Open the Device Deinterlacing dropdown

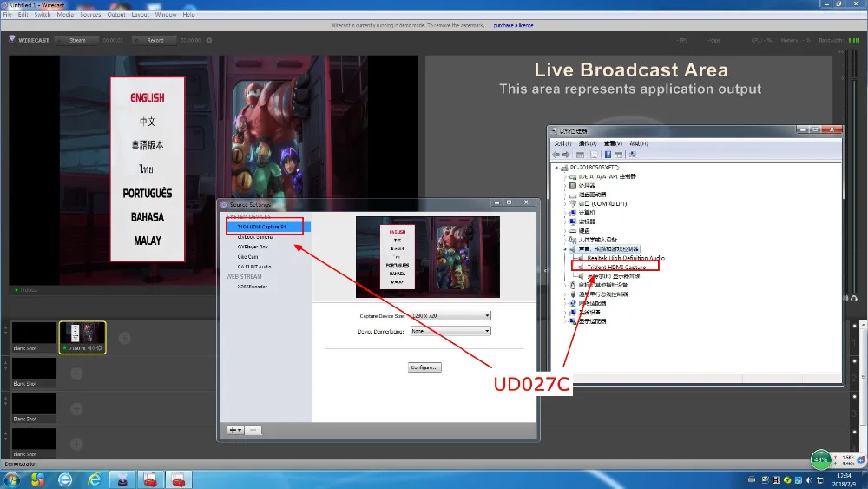click(x=450, y=331)
